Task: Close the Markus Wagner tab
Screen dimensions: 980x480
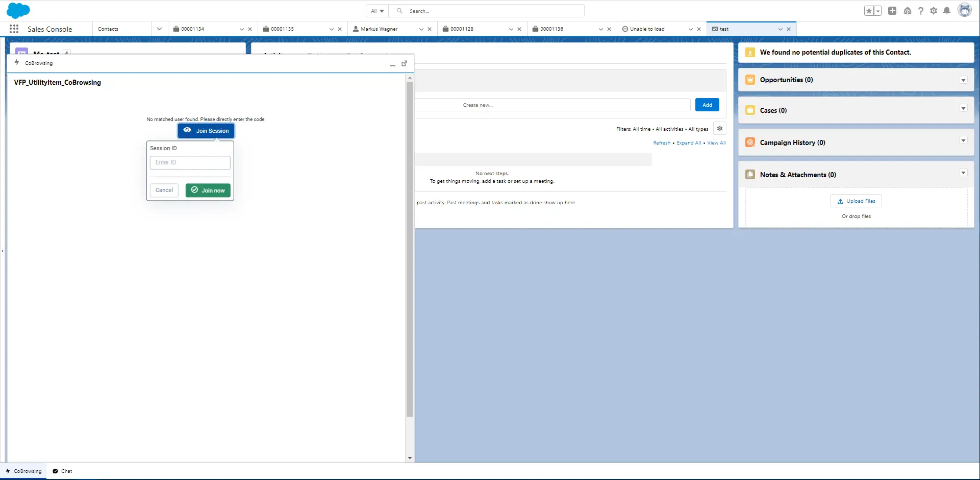Action: coord(430,29)
